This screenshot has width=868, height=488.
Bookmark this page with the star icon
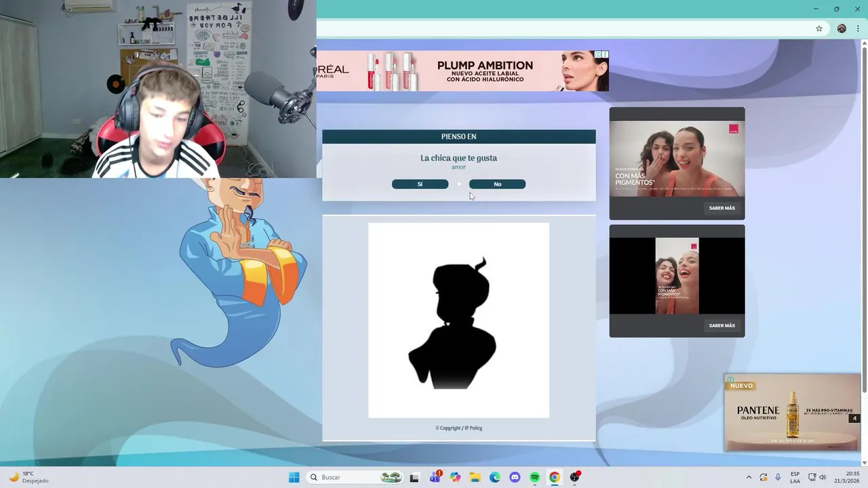pos(819,28)
